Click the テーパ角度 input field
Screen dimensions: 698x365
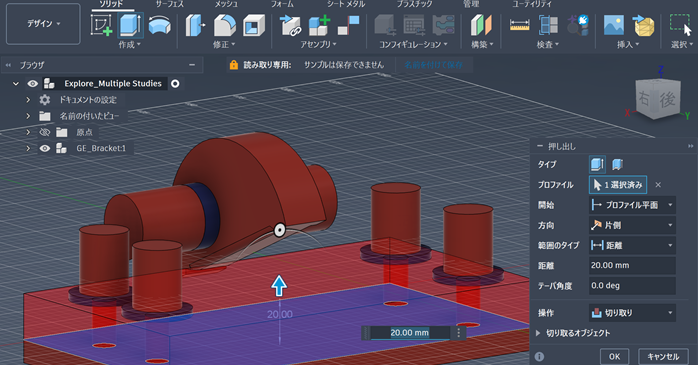point(632,286)
